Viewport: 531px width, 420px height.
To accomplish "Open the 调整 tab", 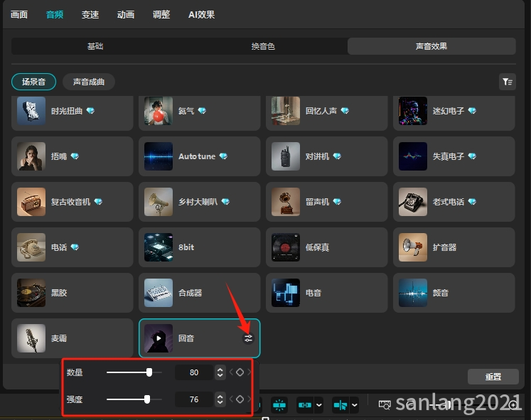I will click(161, 14).
